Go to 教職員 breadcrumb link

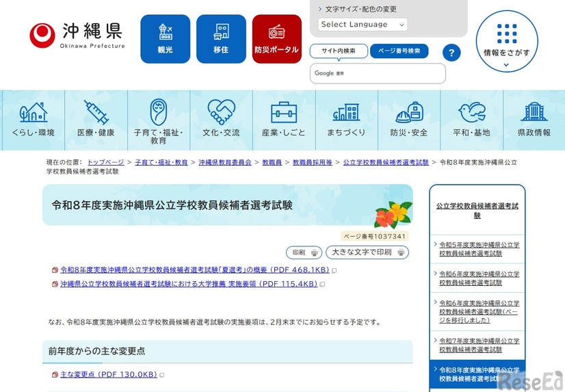[x=272, y=163]
